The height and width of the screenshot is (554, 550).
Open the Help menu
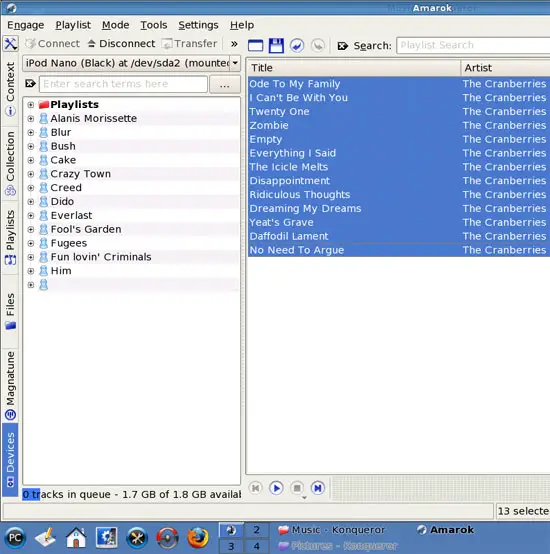click(x=242, y=25)
